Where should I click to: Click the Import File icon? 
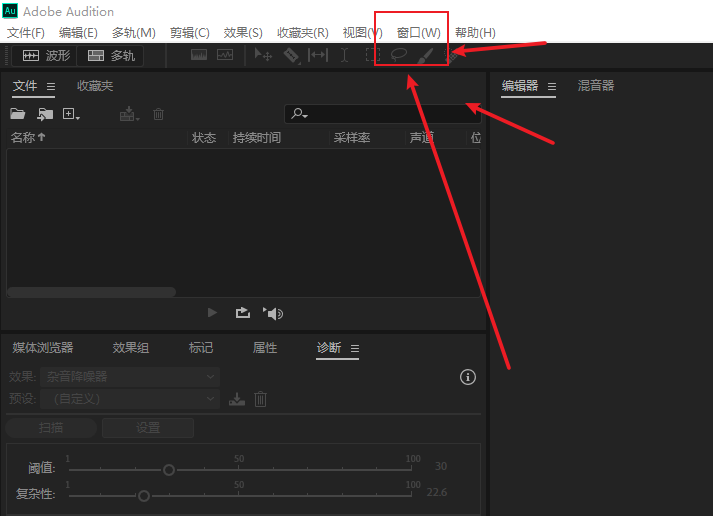45,114
